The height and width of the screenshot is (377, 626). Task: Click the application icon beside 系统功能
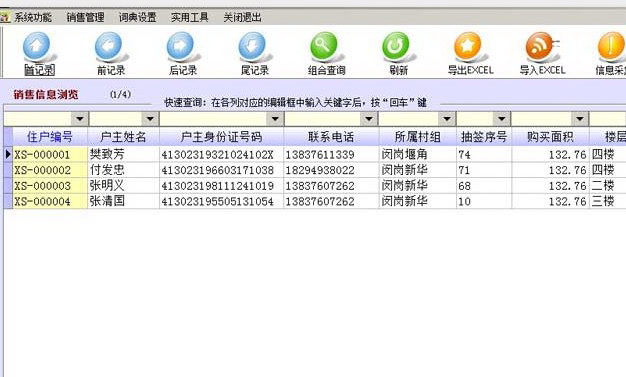[x=4, y=17]
